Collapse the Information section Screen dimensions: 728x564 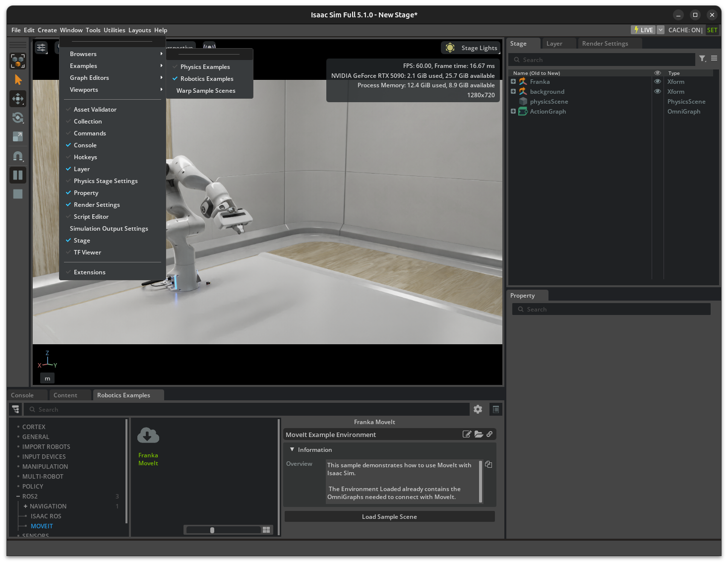[x=292, y=450]
